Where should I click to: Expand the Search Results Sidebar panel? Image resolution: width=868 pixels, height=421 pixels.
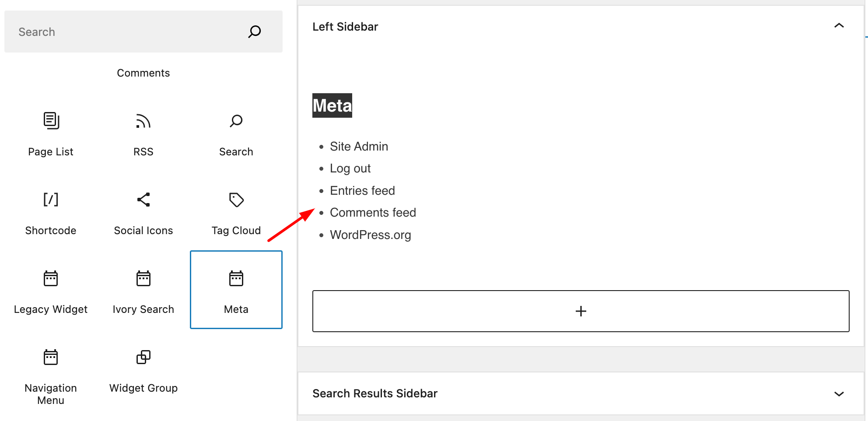click(839, 393)
